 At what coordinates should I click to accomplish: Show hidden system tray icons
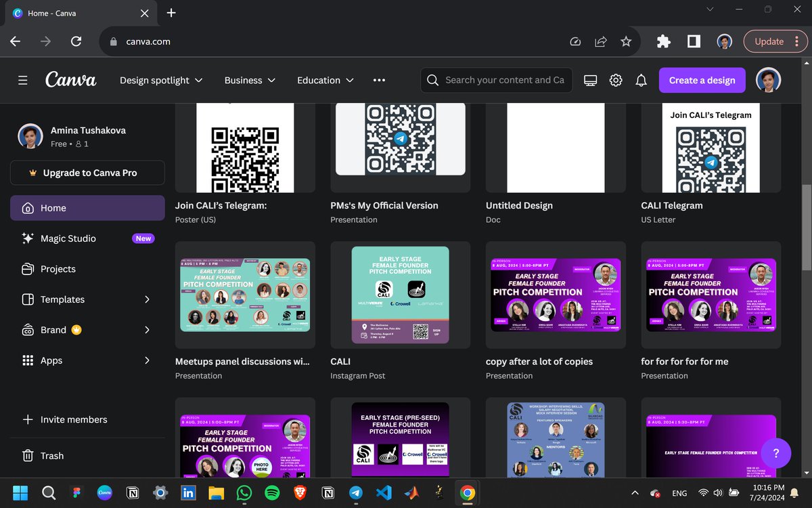click(x=634, y=493)
